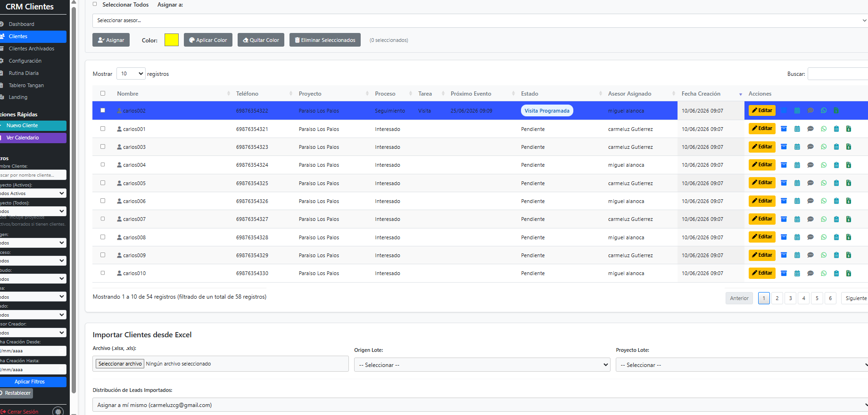Open the Mostrar registros count dropdown
This screenshot has width=868, height=415.
point(131,73)
